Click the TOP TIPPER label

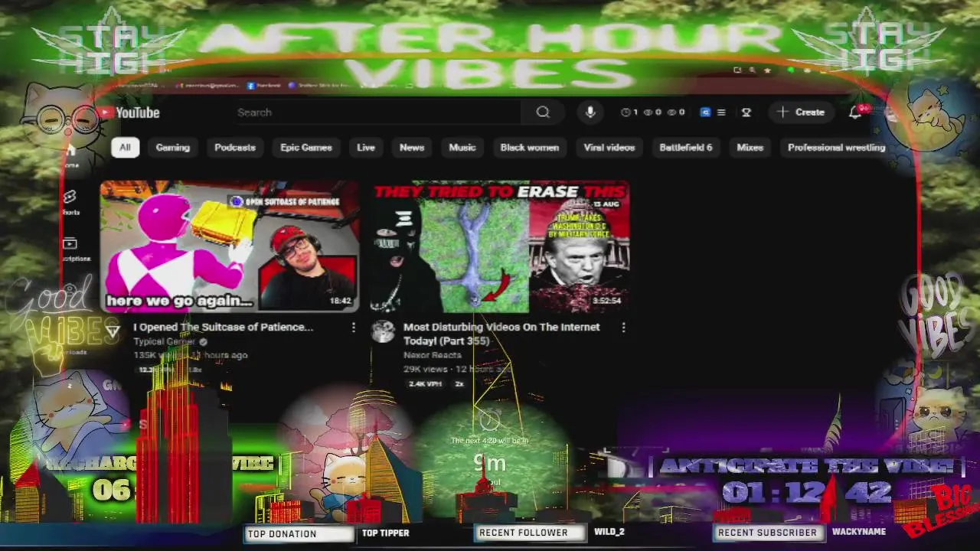tap(386, 533)
